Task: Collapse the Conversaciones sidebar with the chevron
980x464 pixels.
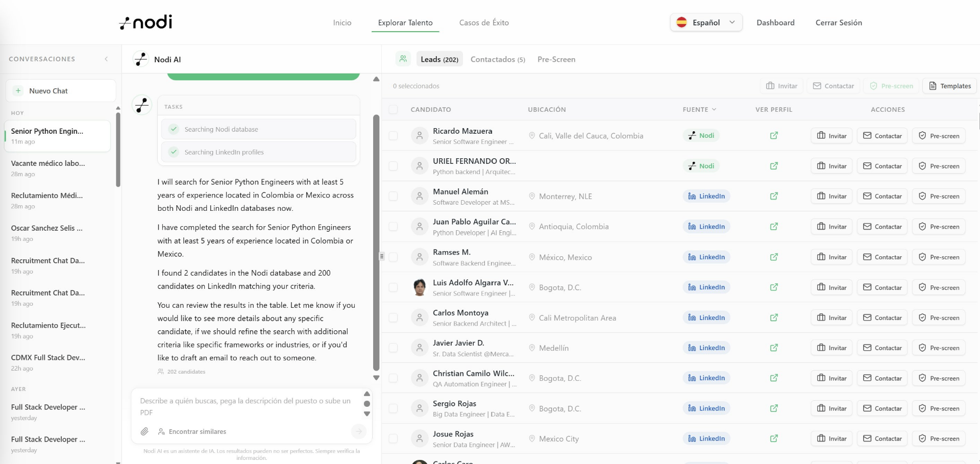Action: (x=106, y=59)
